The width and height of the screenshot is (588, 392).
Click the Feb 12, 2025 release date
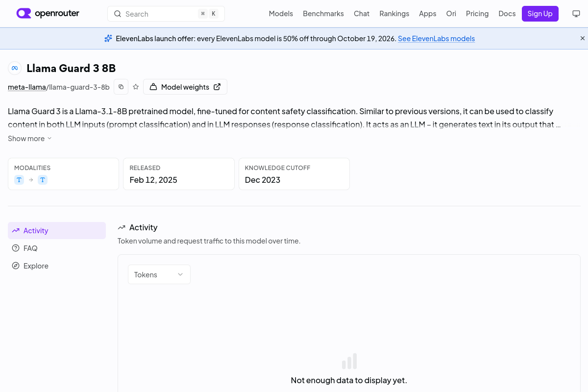153,180
